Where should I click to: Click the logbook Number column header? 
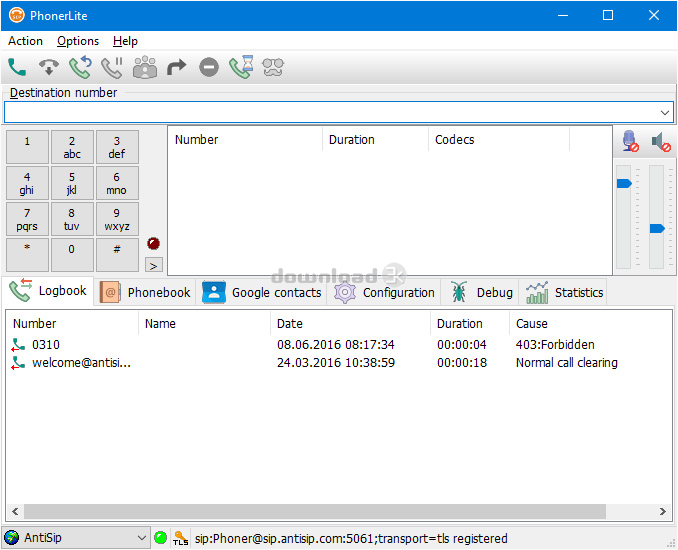73,323
